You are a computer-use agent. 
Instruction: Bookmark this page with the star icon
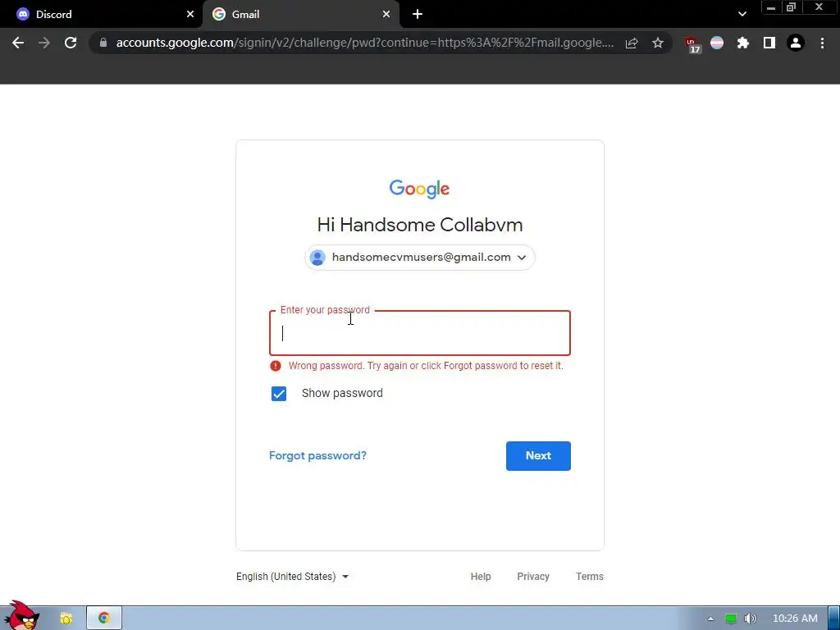click(658, 43)
